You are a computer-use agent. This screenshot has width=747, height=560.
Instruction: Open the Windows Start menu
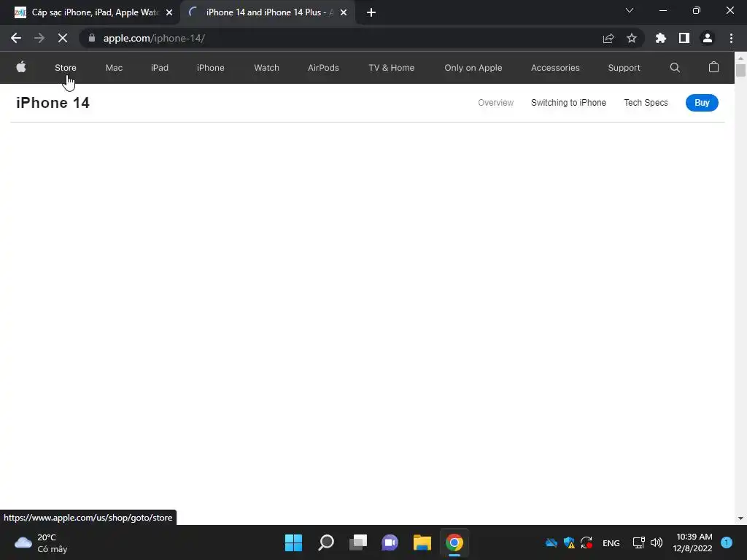coord(293,542)
